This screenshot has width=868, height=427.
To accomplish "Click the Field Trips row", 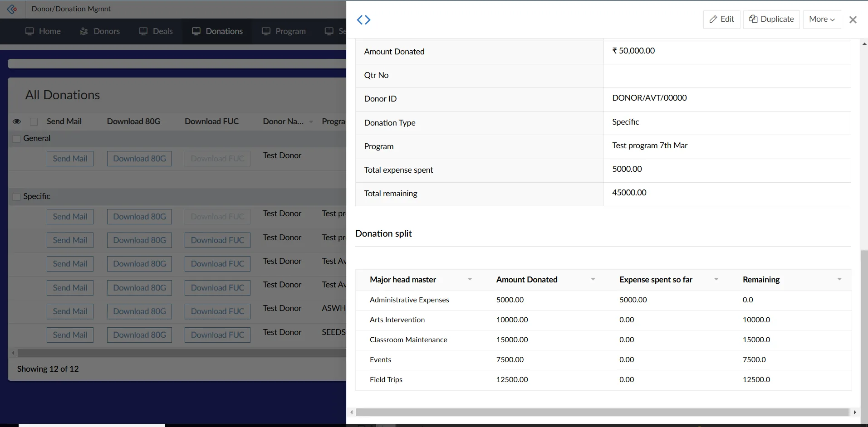I will pos(603,380).
